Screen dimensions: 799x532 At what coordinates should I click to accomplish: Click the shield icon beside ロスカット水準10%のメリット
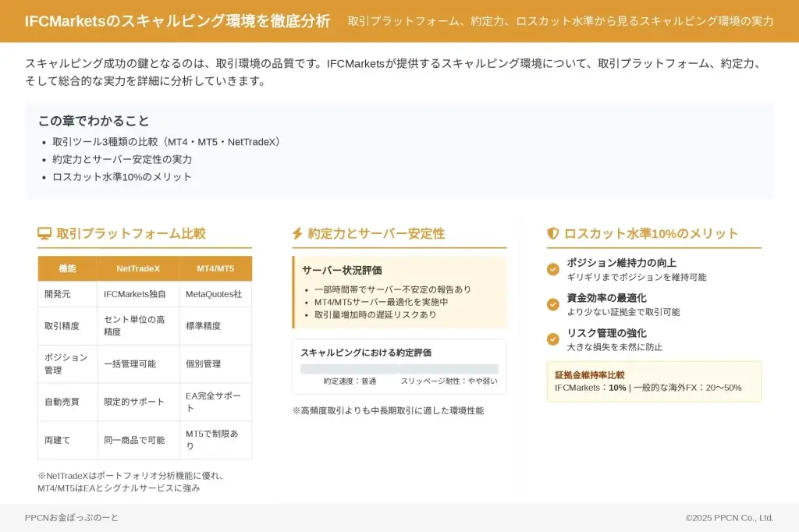[x=553, y=233]
